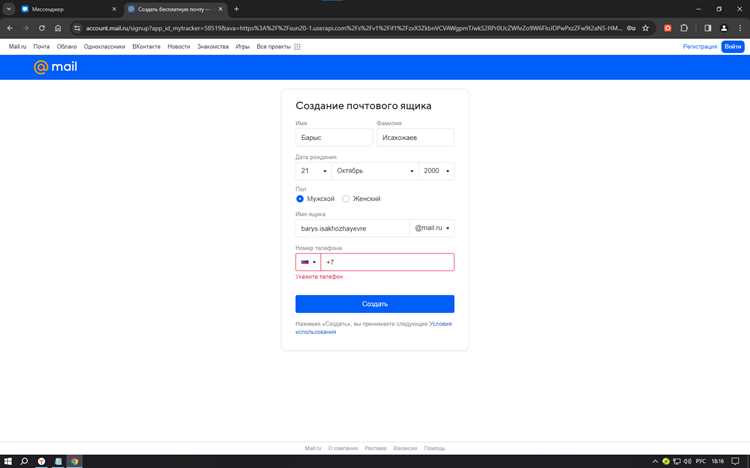Bookmark this page with the star icon
The image size is (750, 468).
(x=645, y=28)
